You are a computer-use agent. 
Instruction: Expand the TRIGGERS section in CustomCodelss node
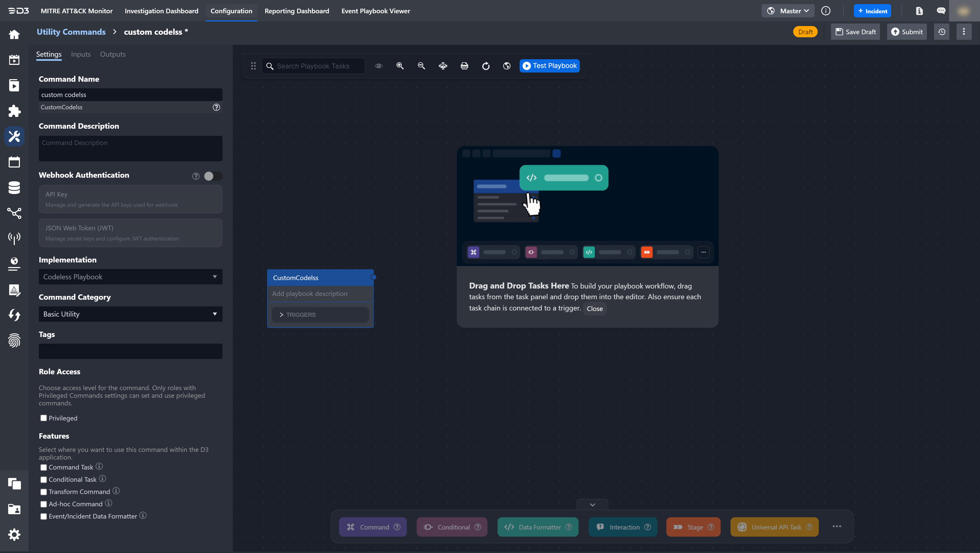(x=320, y=315)
